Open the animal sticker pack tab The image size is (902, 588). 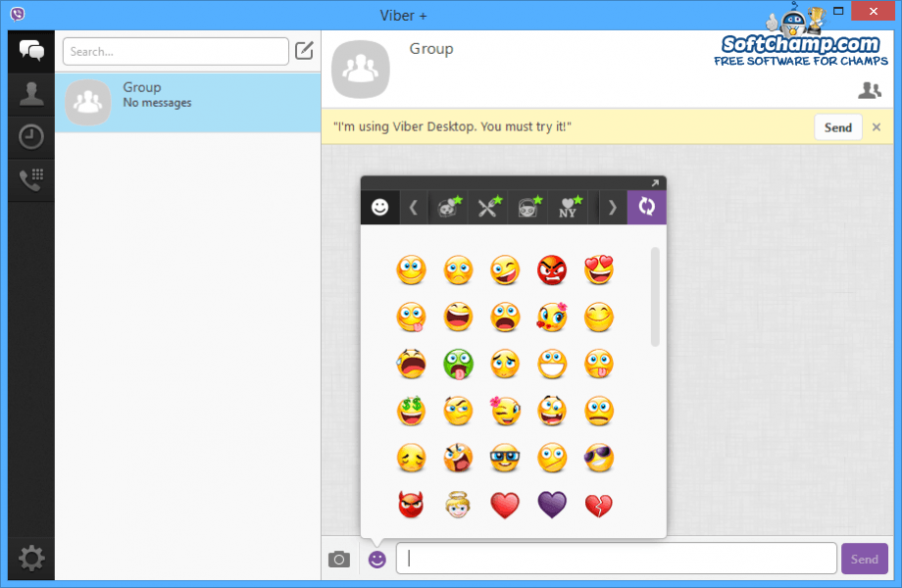click(x=448, y=207)
